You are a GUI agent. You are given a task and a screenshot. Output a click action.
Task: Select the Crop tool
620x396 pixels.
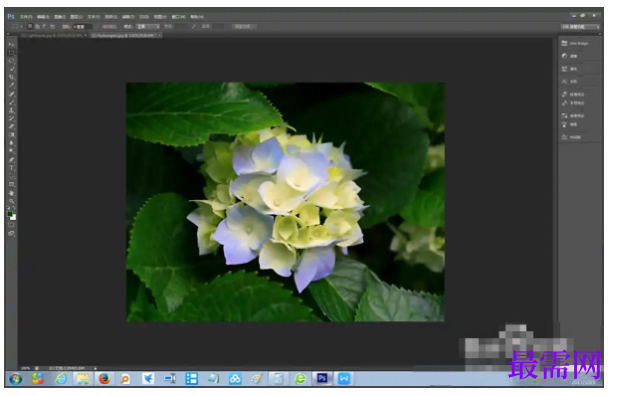(11, 77)
